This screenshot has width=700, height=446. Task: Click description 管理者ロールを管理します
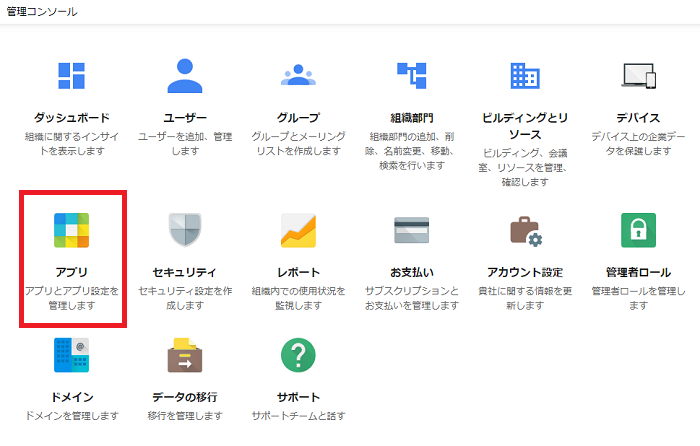pyautogui.click(x=638, y=298)
